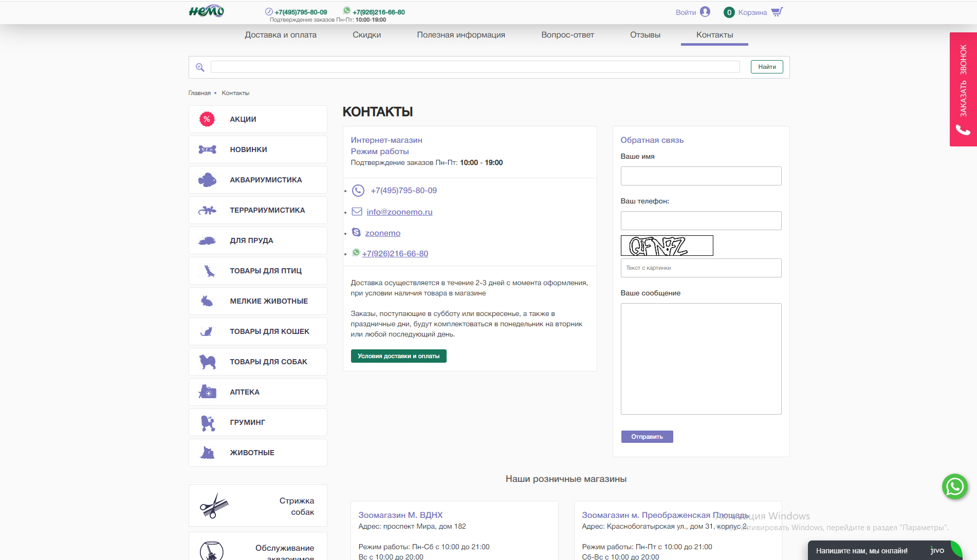
Task: Click the cat icon for Товары для кошек
Action: (x=207, y=331)
